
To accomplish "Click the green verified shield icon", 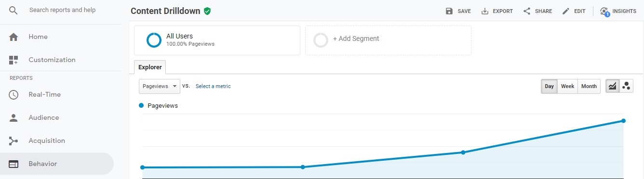I will (x=207, y=11).
